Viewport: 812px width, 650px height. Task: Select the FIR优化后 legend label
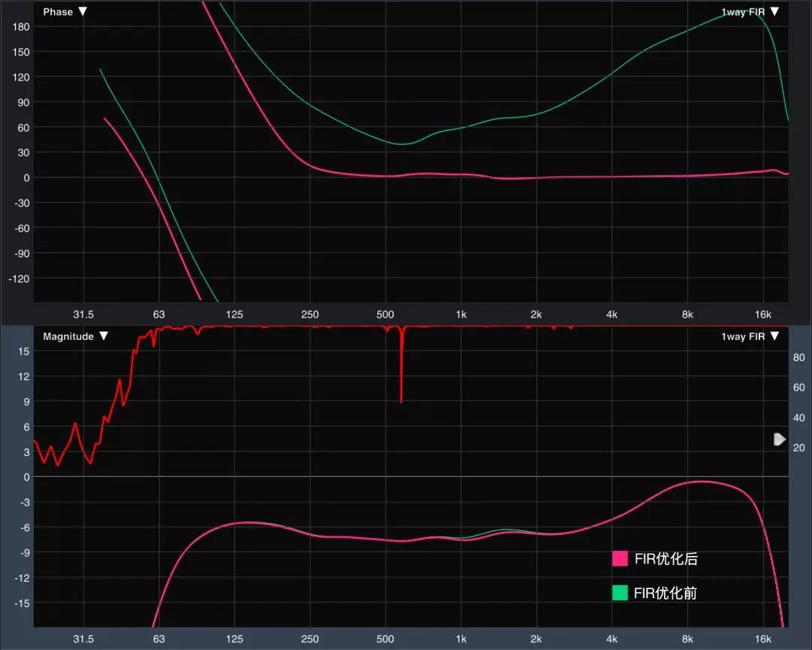666,559
